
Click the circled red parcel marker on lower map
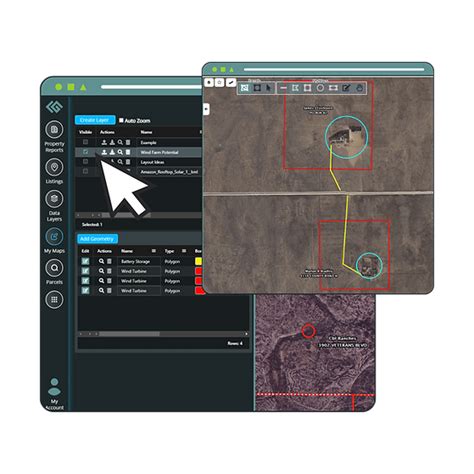tap(309, 331)
